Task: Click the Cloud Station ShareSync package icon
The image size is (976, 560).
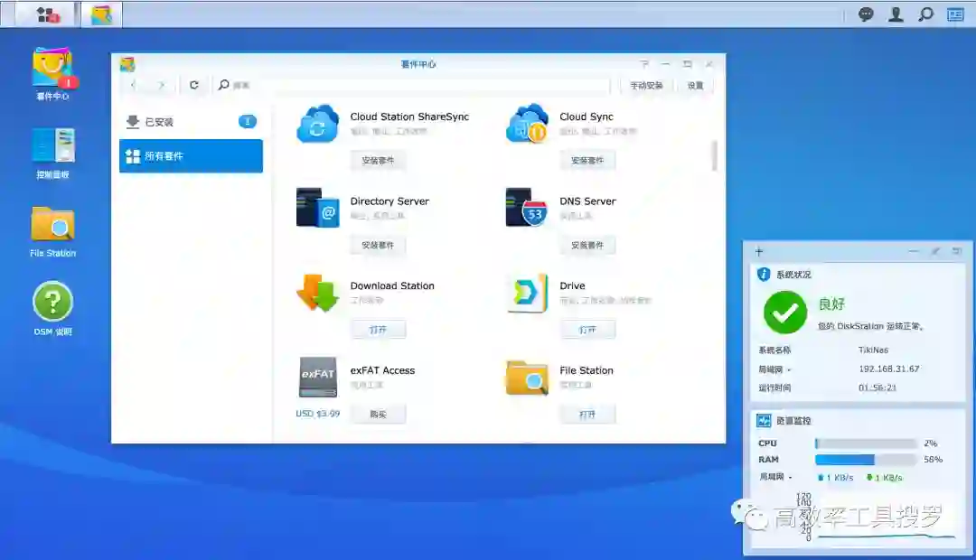Action: tap(317, 124)
